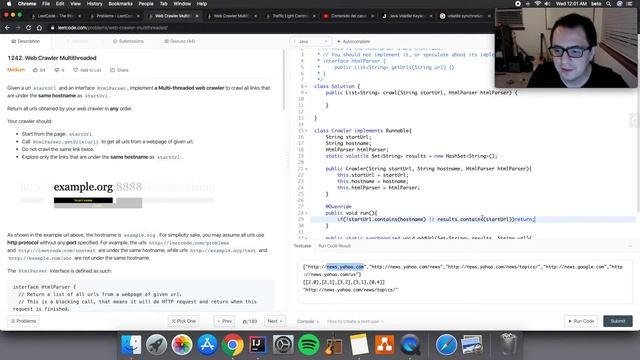Open the Apple menu
This screenshot has height=360, width=640.
[9, 4]
